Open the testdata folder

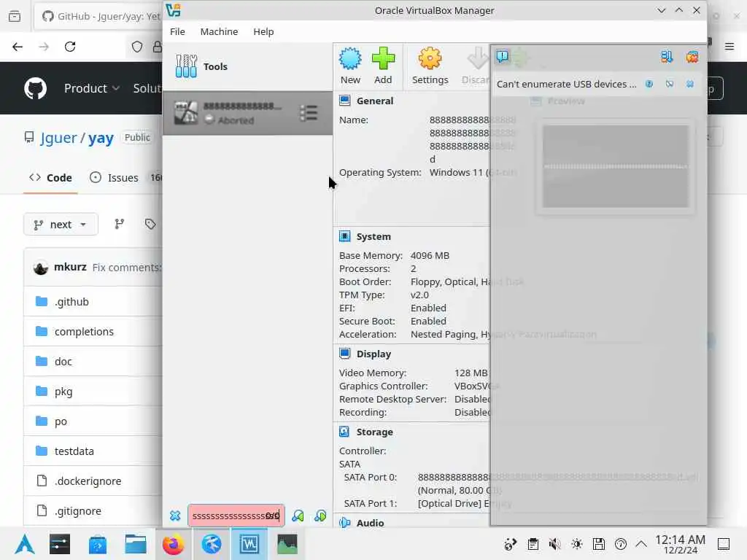click(74, 451)
